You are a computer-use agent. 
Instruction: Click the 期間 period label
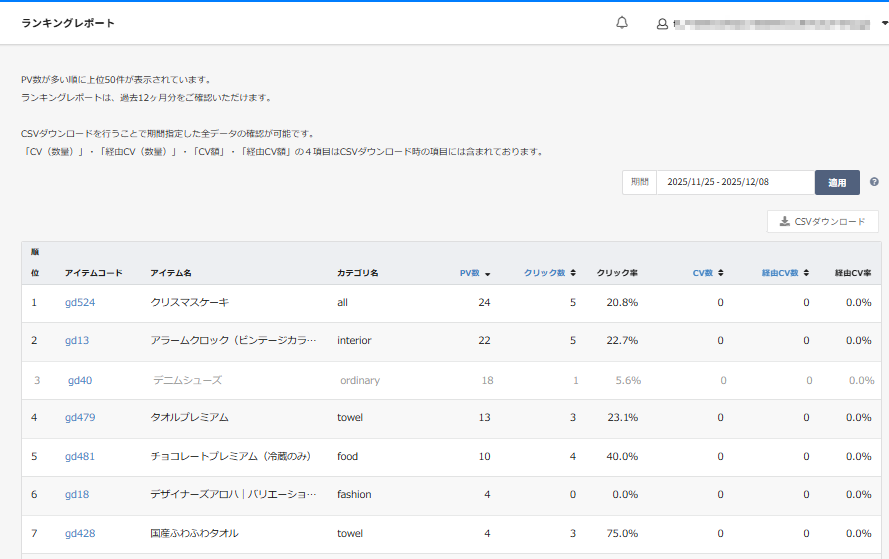pos(639,182)
